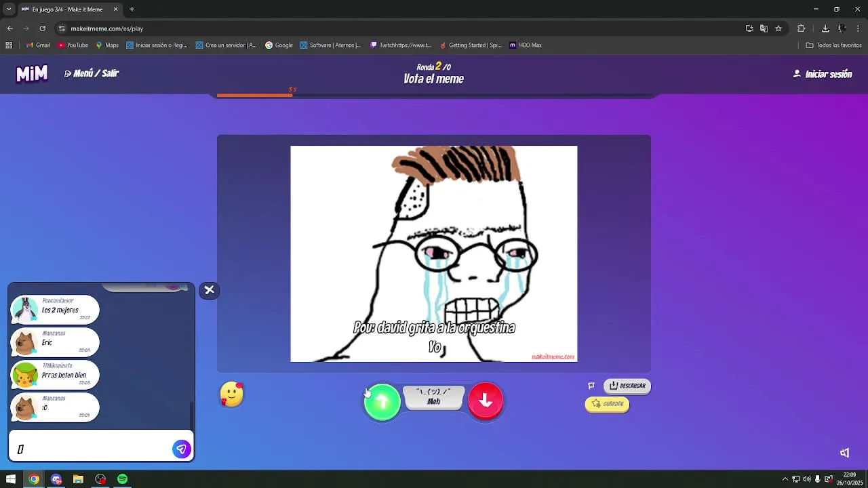Image resolution: width=868 pixels, height=488 pixels.
Task: Open the 'Crea un servidor | A...' bookmark
Action: click(226, 45)
